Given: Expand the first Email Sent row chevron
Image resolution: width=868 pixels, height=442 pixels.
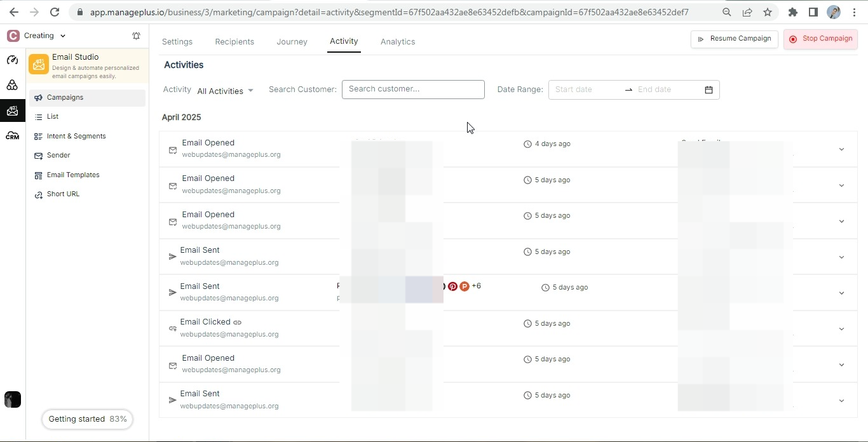Looking at the screenshot, I should 841,257.
